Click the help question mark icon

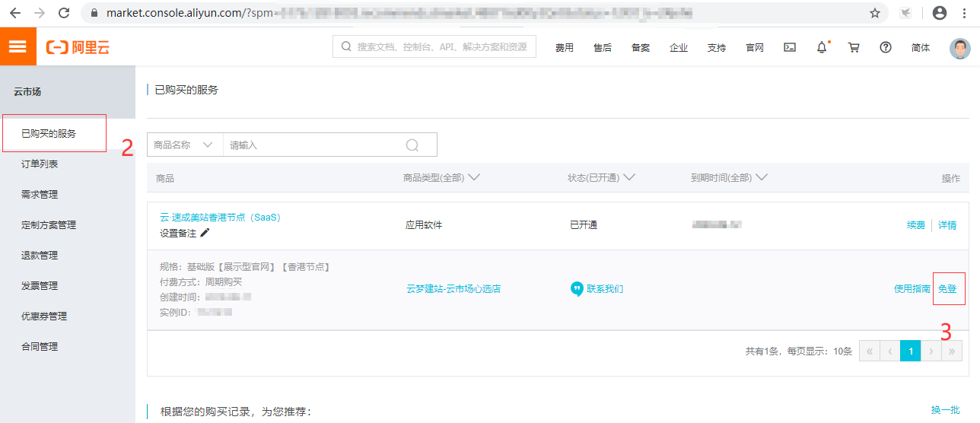pyautogui.click(x=886, y=47)
